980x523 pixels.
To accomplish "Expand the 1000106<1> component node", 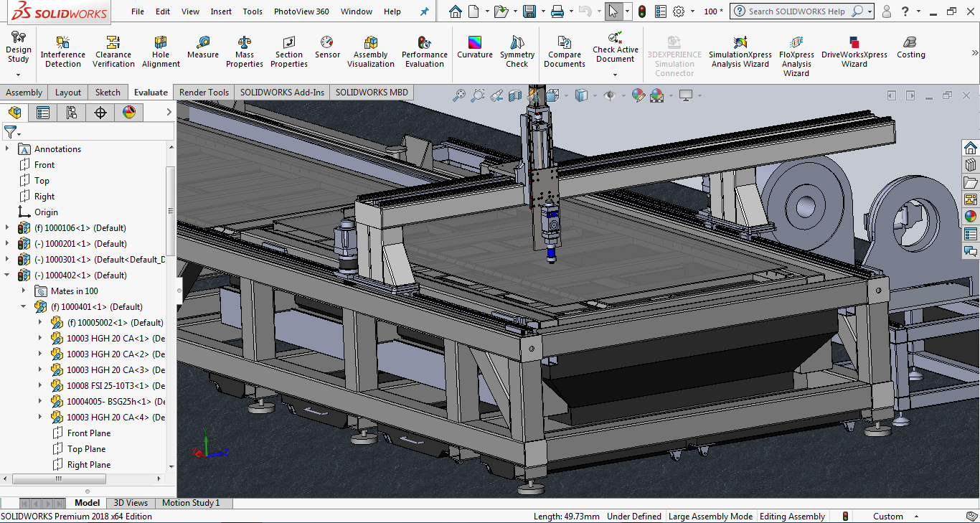I will (8, 228).
